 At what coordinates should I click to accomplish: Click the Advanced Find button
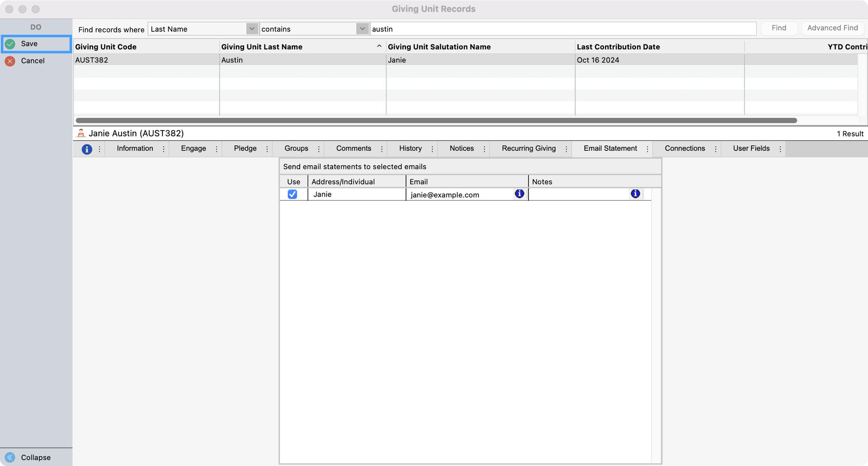point(832,28)
